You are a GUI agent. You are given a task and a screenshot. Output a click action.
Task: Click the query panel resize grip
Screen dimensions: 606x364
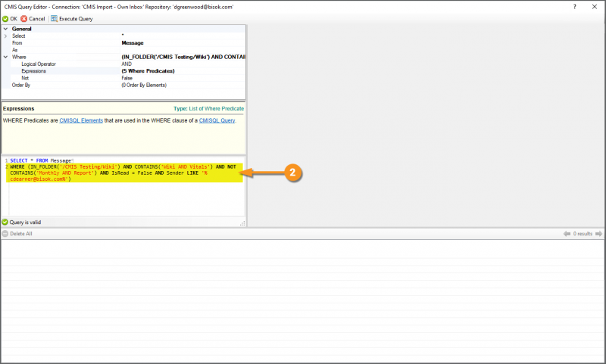[242, 223]
